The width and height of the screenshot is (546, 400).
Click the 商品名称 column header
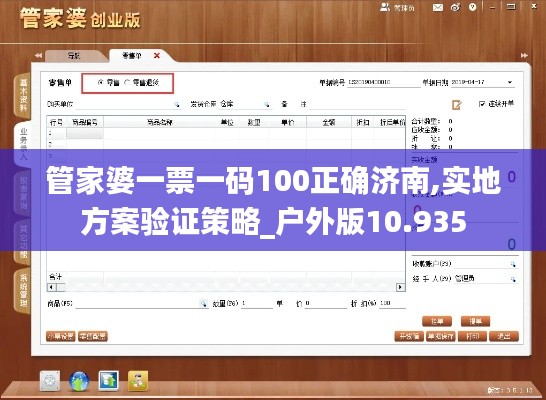(160, 122)
